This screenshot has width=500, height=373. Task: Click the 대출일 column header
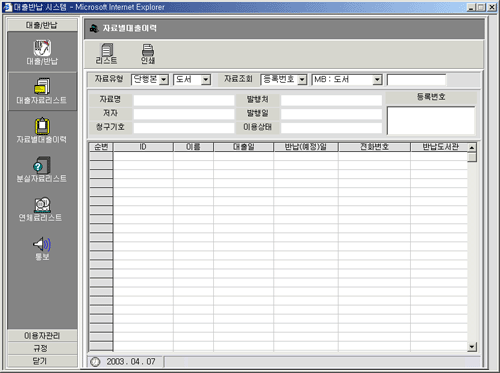point(244,147)
